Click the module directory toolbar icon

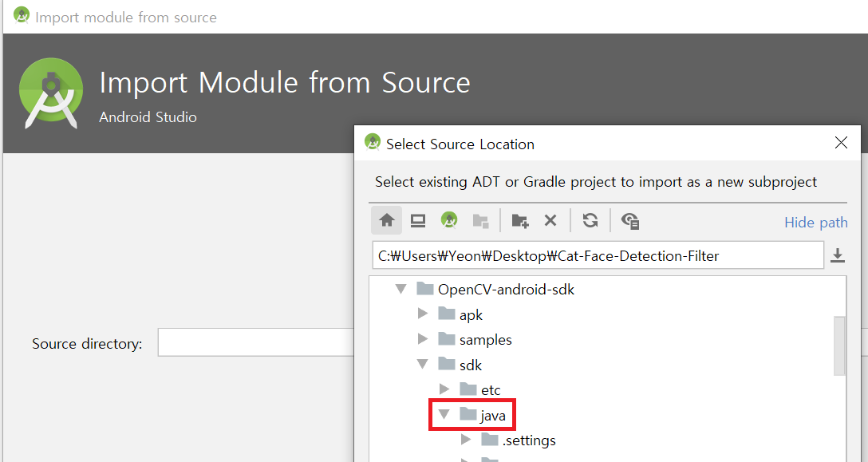pos(480,221)
